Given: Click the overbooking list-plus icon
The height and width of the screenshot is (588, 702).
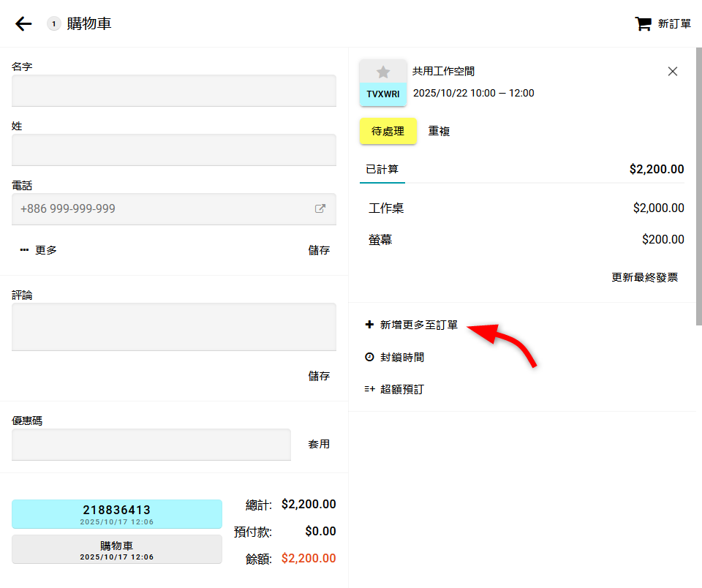Looking at the screenshot, I should (369, 389).
